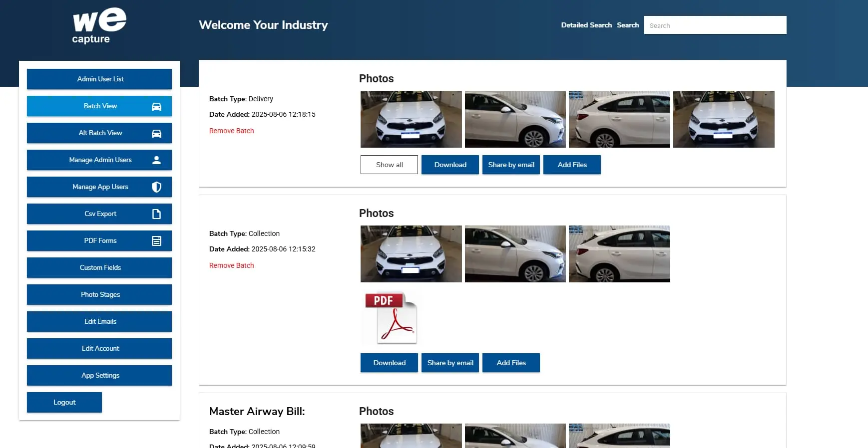This screenshot has height=448, width=868.
Task: Show all photos in the Delivery batch
Action: 389,165
